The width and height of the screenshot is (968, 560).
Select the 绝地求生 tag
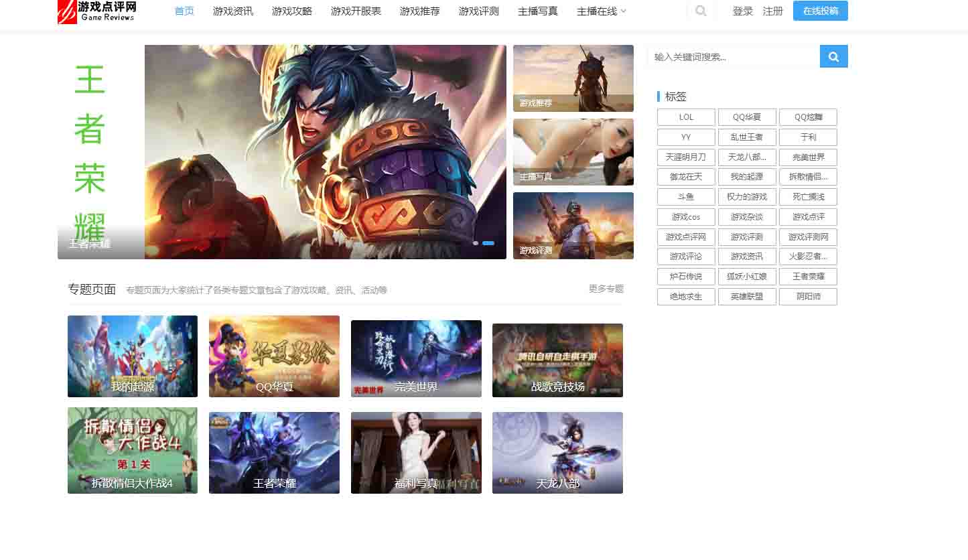coord(686,297)
